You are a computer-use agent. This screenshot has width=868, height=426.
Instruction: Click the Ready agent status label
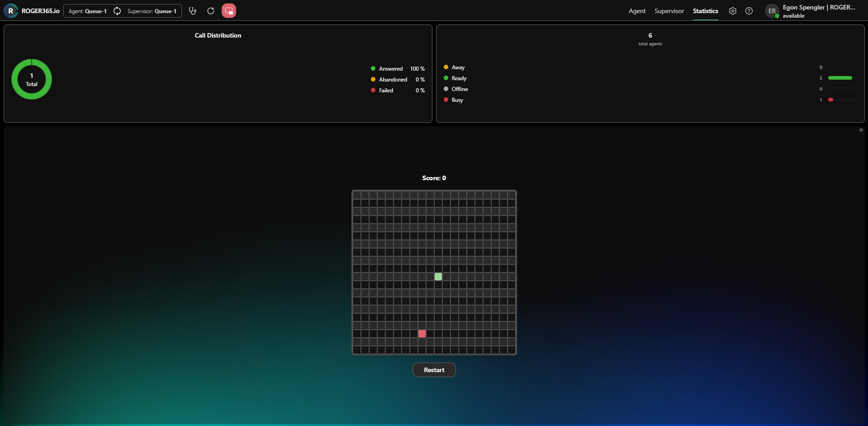pyautogui.click(x=459, y=78)
